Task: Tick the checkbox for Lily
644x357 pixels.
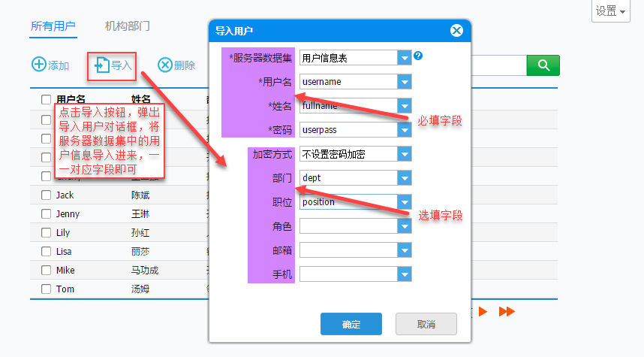Action: point(46,233)
